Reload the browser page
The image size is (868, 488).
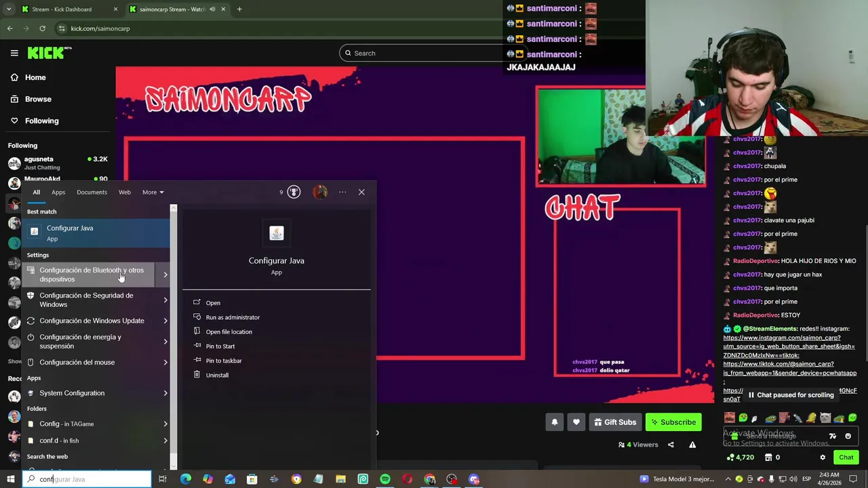coord(42,28)
